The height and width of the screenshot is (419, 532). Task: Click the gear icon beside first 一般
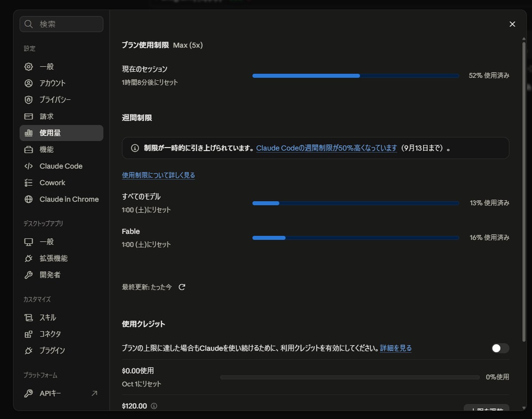[x=29, y=67]
